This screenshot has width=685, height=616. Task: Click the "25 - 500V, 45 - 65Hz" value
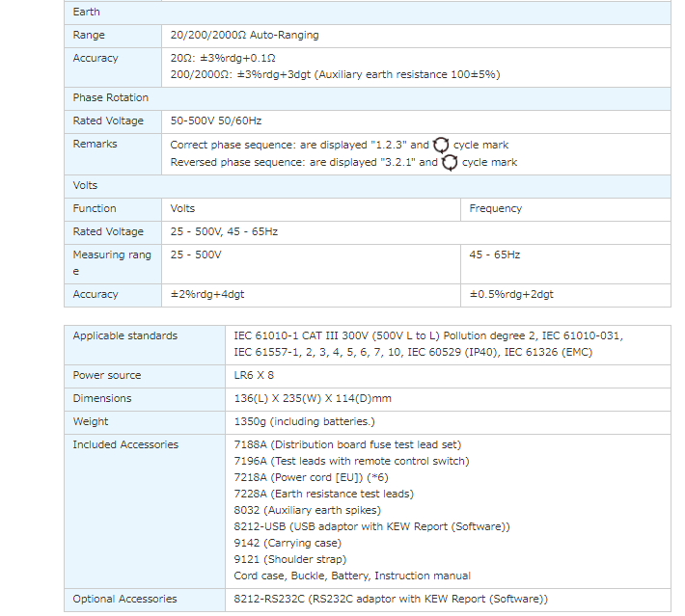[225, 231]
